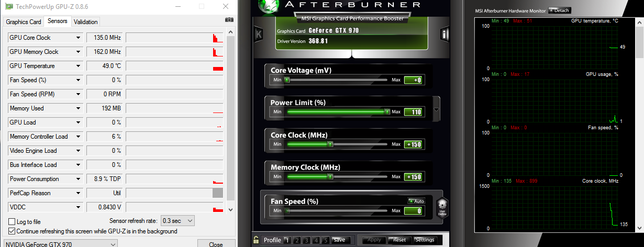Click the Power Limit slider handle
644x247 pixels.
coord(387,111)
